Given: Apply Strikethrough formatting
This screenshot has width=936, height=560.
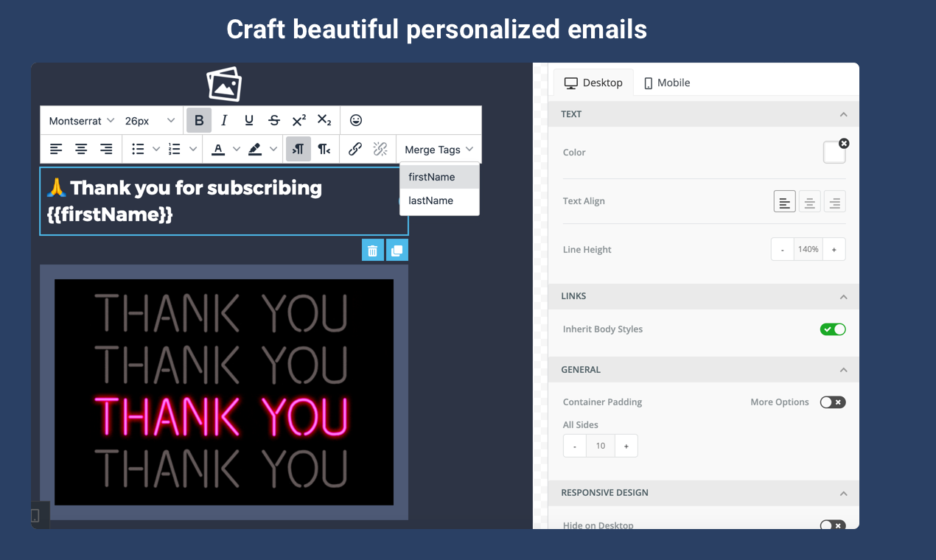Looking at the screenshot, I should point(274,120).
